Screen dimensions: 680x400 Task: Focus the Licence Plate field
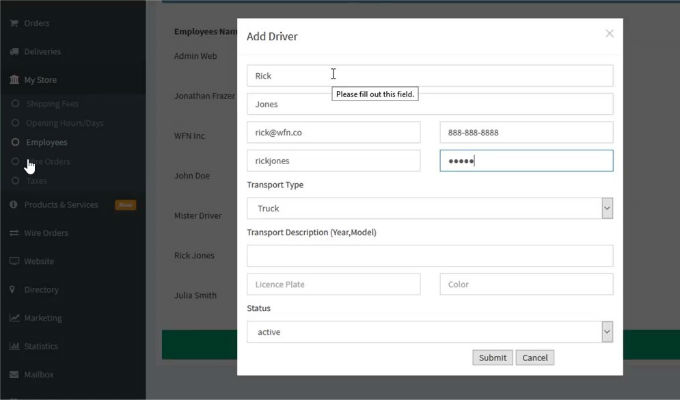(333, 284)
